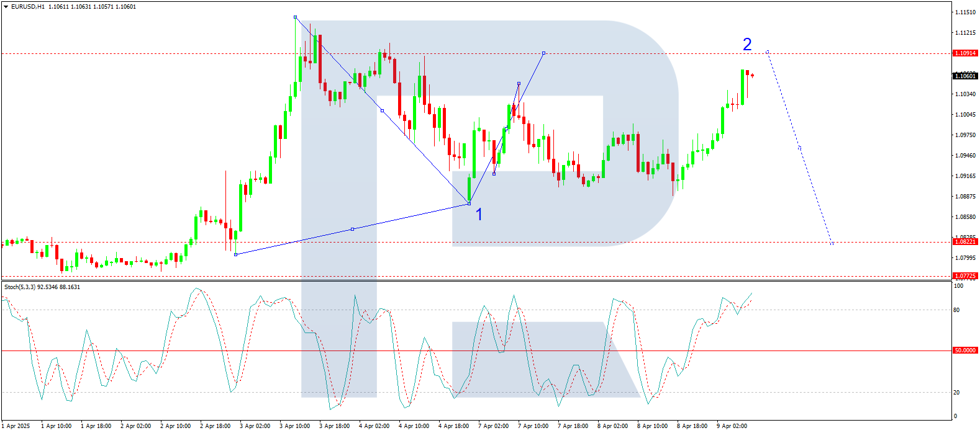Click the 1.07995 price axis label
The image size is (980, 433).
click(965, 258)
